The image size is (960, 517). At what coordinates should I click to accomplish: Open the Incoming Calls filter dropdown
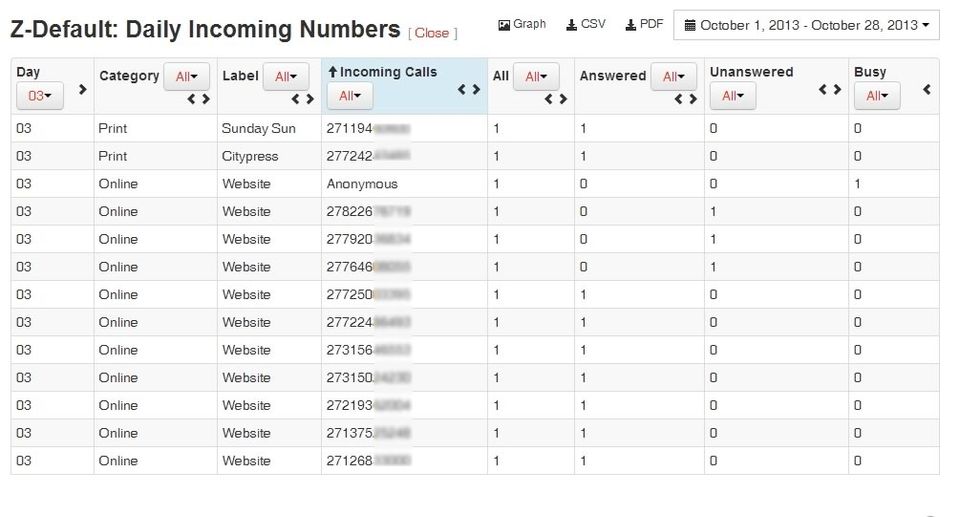point(350,96)
